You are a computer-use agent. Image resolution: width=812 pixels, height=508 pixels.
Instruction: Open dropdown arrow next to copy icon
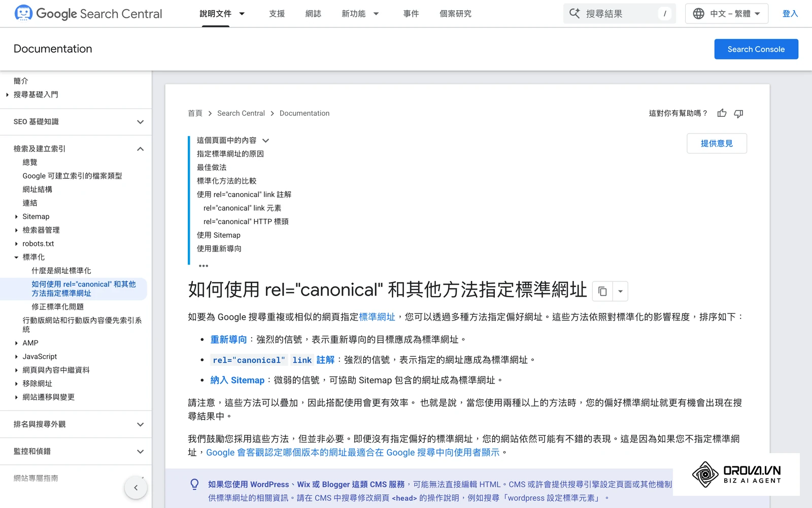(x=620, y=291)
